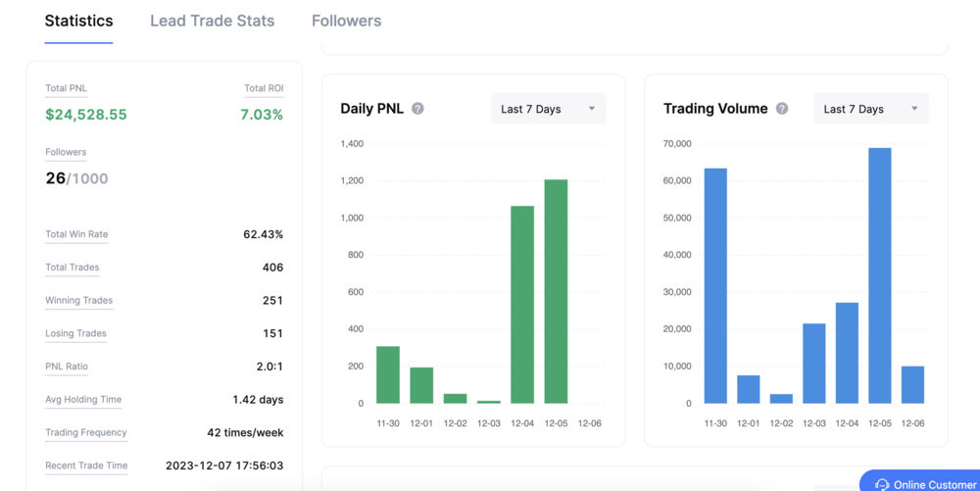This screenshot has height=491, width=980.
Task: Click the Online Customer headset icon
Action: point(882,484)
